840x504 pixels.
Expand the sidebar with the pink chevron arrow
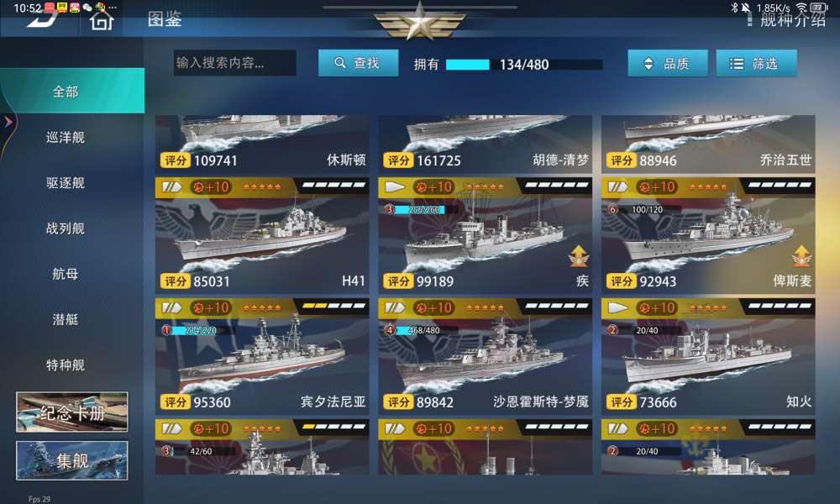point(8,122)
